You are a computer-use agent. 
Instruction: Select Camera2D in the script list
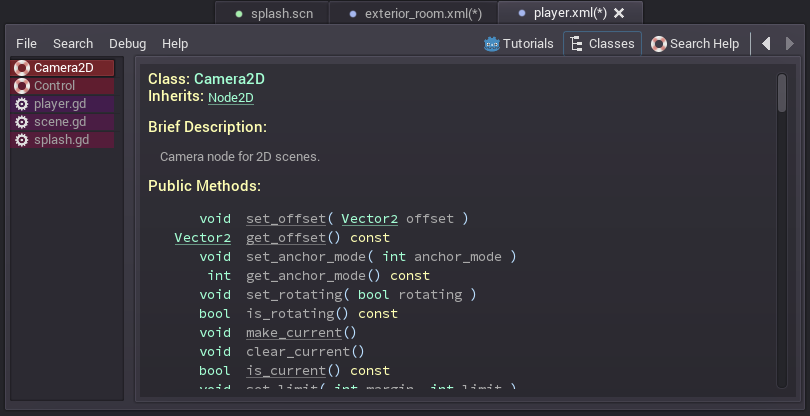point(64,68)
